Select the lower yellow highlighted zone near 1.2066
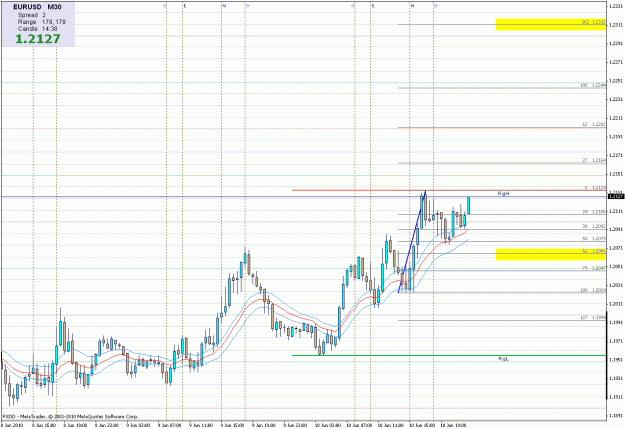 [x=551, y=254]
